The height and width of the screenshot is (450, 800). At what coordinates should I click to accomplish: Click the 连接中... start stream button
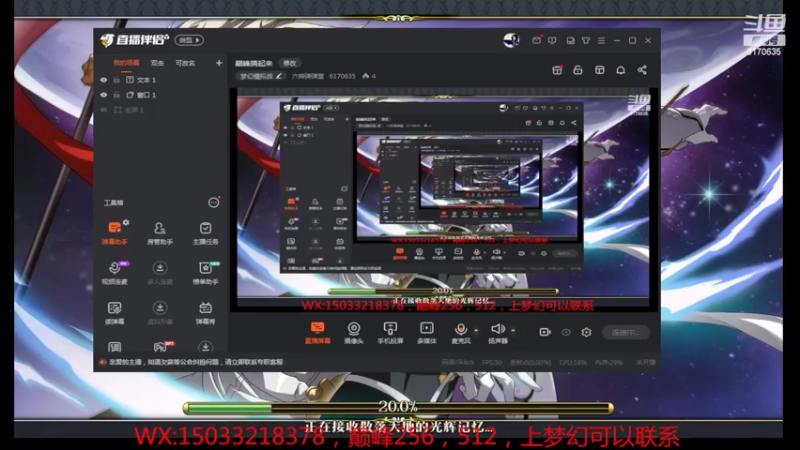626,332
